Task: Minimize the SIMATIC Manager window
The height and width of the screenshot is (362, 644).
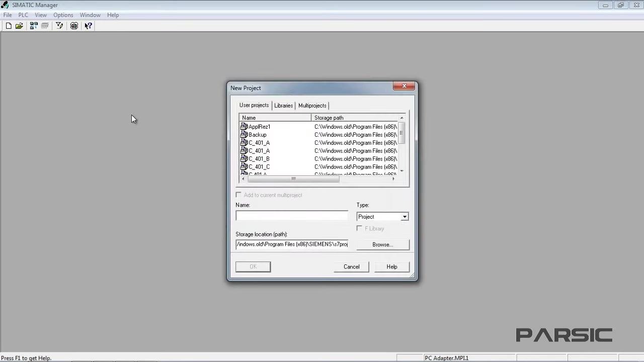Action: [x=606, y=5]
